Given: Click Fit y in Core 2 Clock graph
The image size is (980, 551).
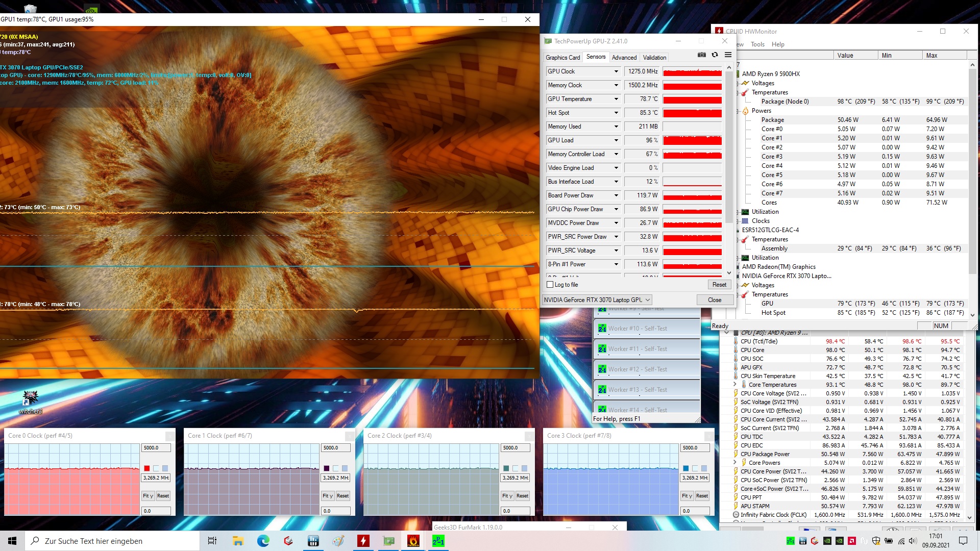Looking at the screenshot, I should [507, 496].
